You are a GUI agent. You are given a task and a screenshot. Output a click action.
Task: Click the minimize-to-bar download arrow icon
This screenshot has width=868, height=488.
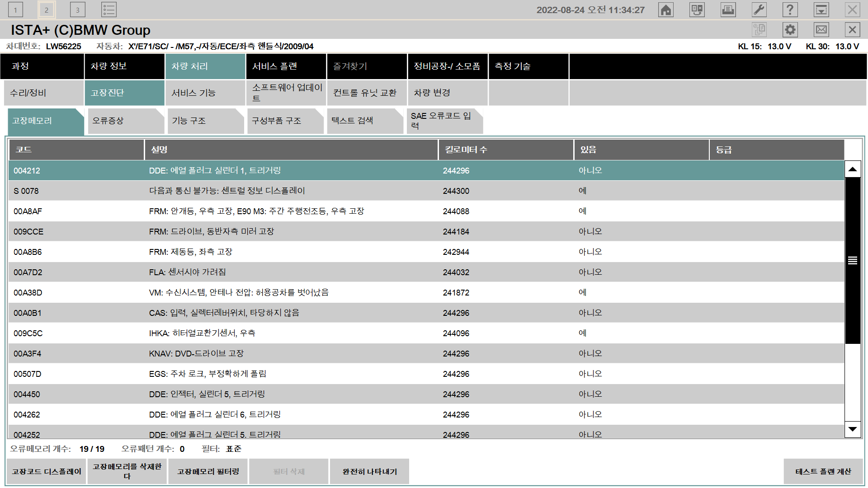point(821,10)
